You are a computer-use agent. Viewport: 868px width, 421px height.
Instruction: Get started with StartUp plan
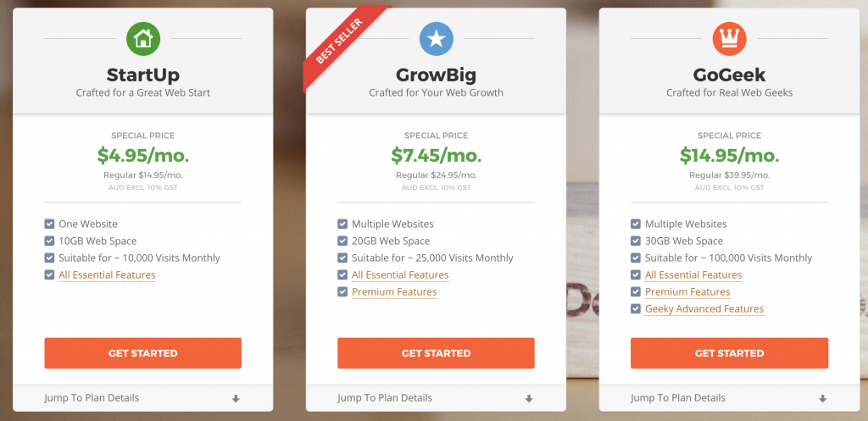click(142, 353)
